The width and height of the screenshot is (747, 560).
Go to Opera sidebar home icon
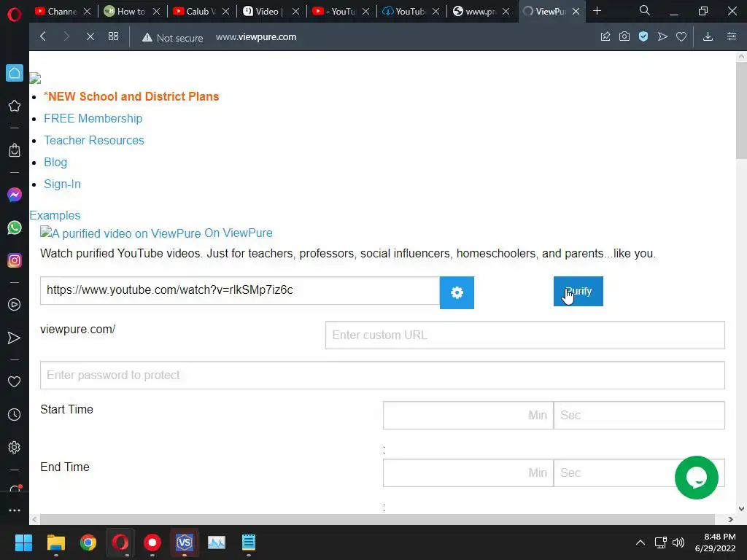point(15,73)
